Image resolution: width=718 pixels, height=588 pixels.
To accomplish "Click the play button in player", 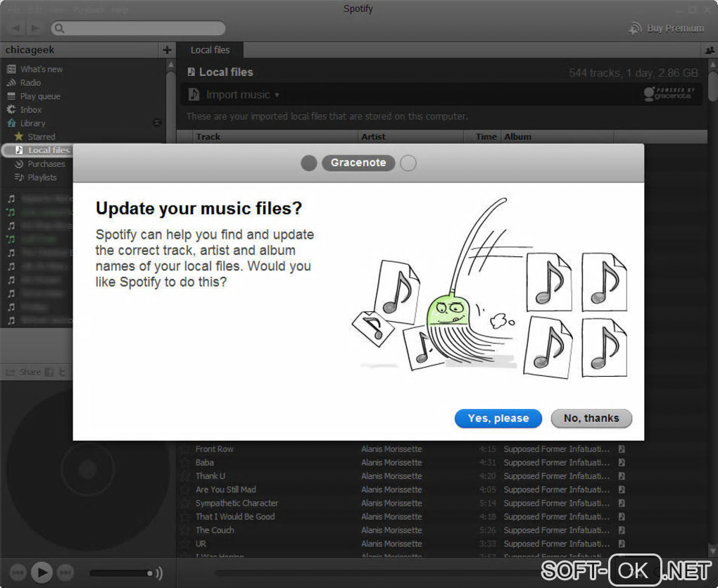I will pos(42,572).
